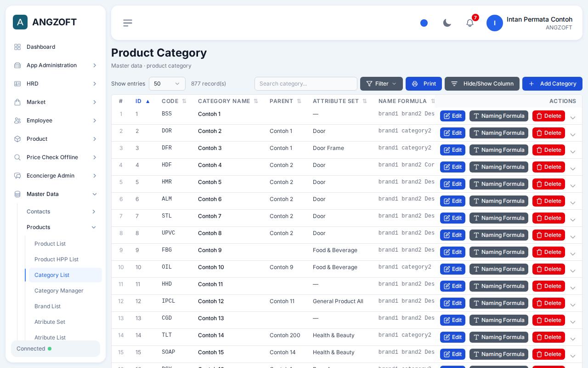Open the Show entries dropdown
Screen dimensions: 588x368
167,84
